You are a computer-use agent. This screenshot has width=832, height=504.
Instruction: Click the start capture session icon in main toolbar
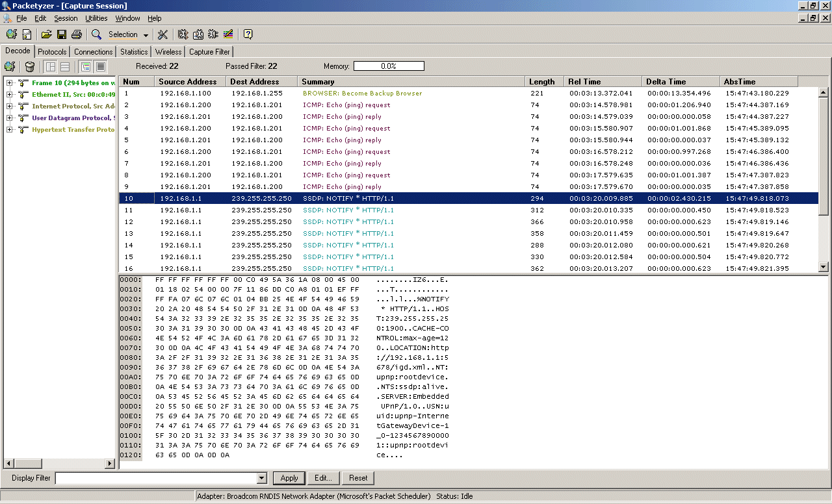[x=11, y=34]
